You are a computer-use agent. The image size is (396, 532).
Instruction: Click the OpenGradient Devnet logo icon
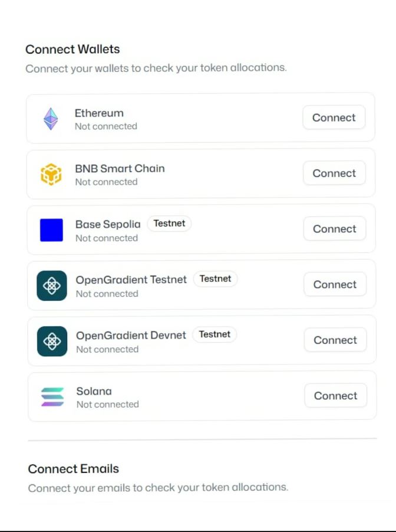click(52, 341)
